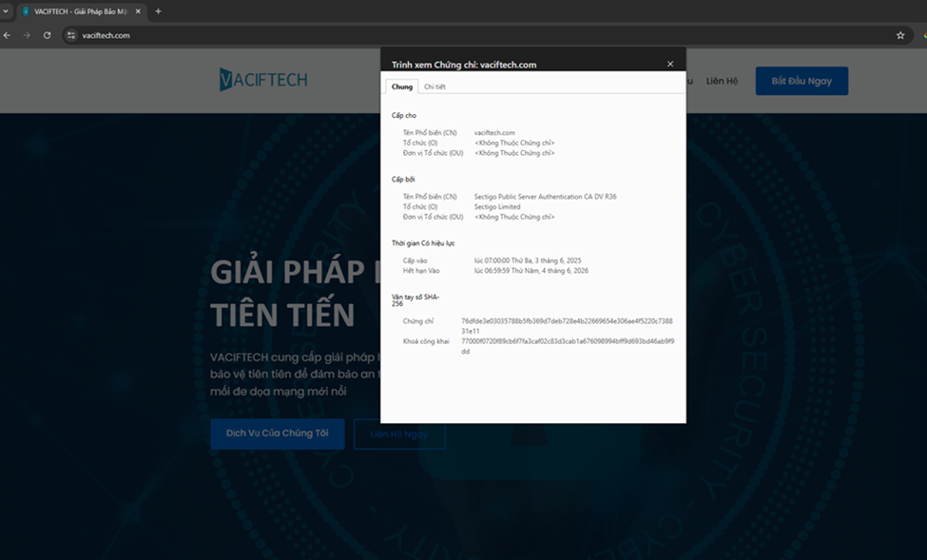This screenshot has height=560, width=927.
Task: Click the browser back arrow
Action: [x=8, y=35]
